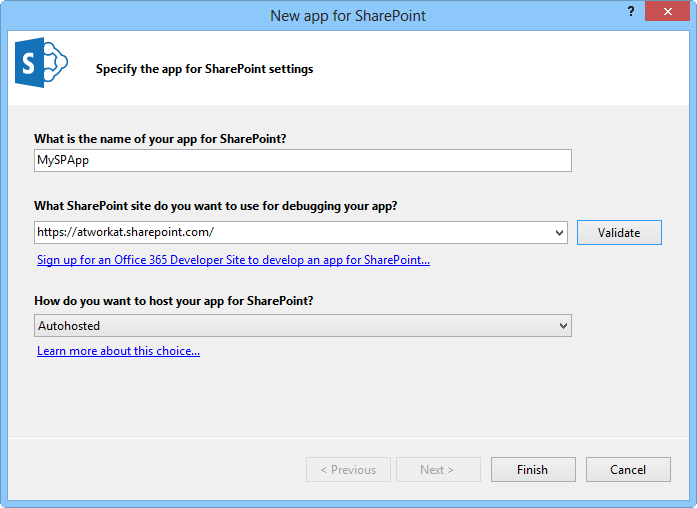Expand the debugging site URL dropdown arrow
Screen dimensions: 697x508
[x=560, y=232]
